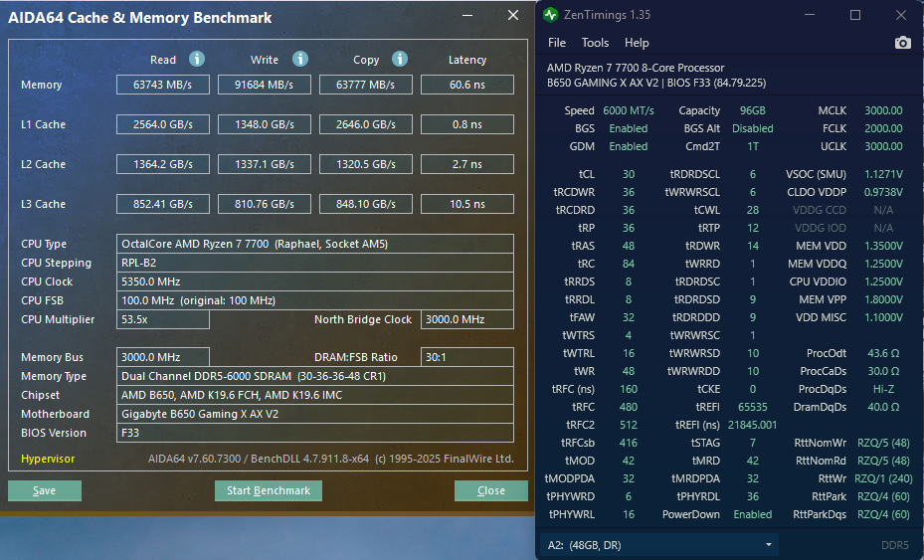Maximize the ZenTimings window
The image size is (924, 560).
click(855, 15)
